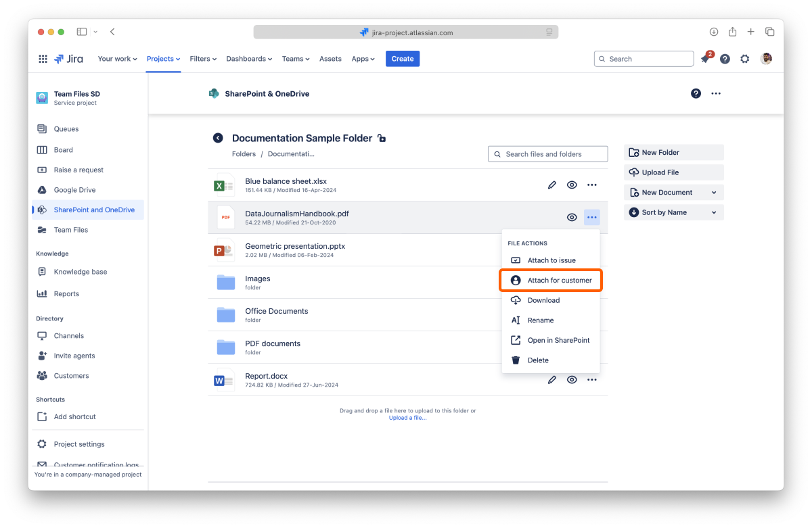Open the Images folder icon
Viewport: 812px width, 528px height.
(225, 282)
